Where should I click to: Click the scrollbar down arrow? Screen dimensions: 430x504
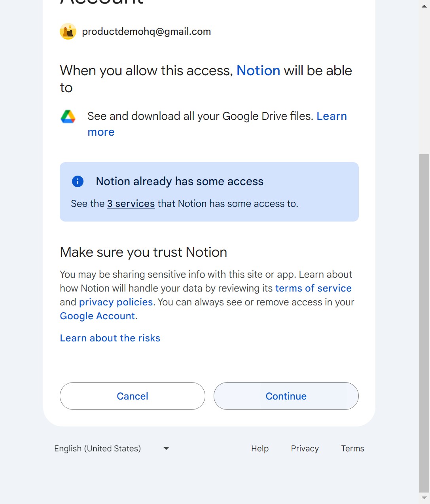424,498
